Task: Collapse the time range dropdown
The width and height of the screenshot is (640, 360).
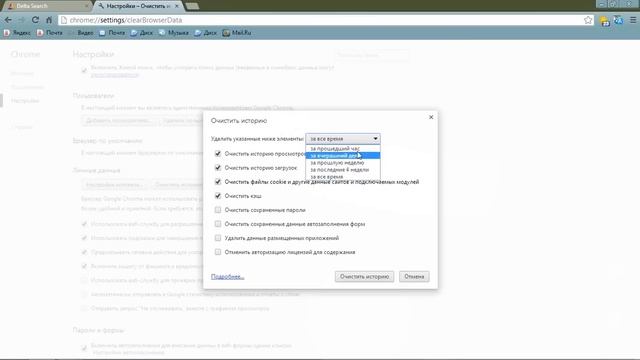Action: coord(343,139)
